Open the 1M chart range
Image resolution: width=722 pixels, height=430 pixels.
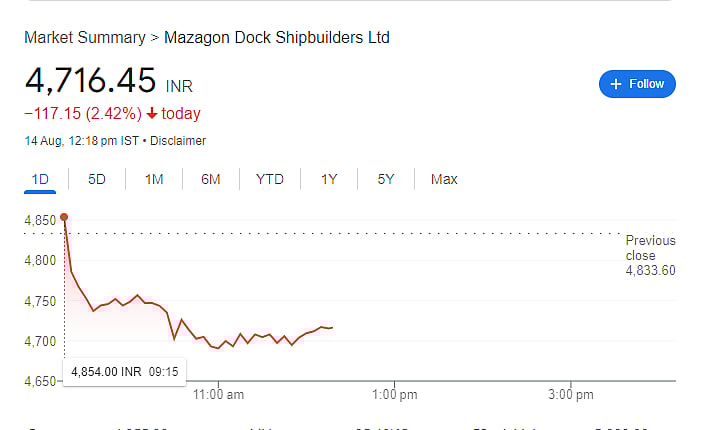[x=154, y=179]
